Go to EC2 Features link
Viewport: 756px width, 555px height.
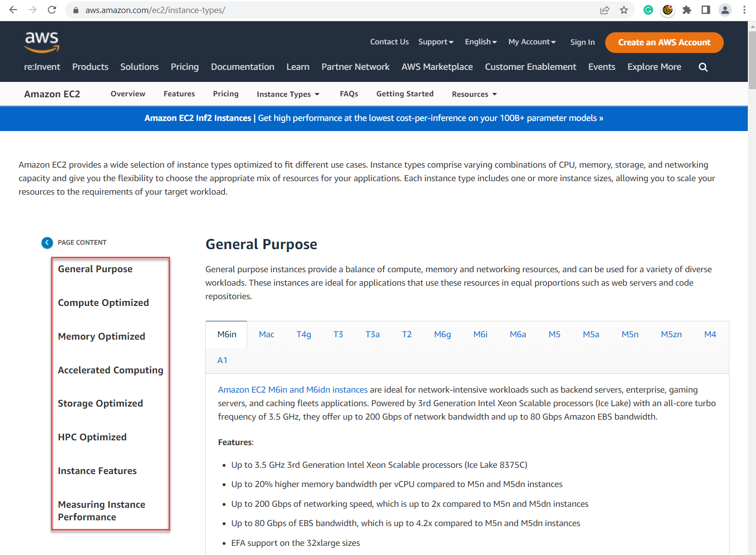pos(179,94)
